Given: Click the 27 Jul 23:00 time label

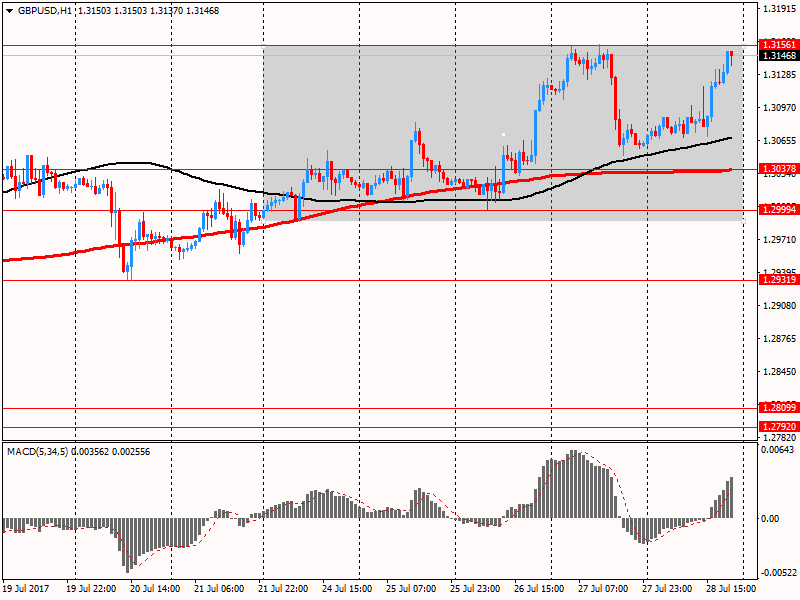Looking at the screenshot, I should tap(667, 589).
